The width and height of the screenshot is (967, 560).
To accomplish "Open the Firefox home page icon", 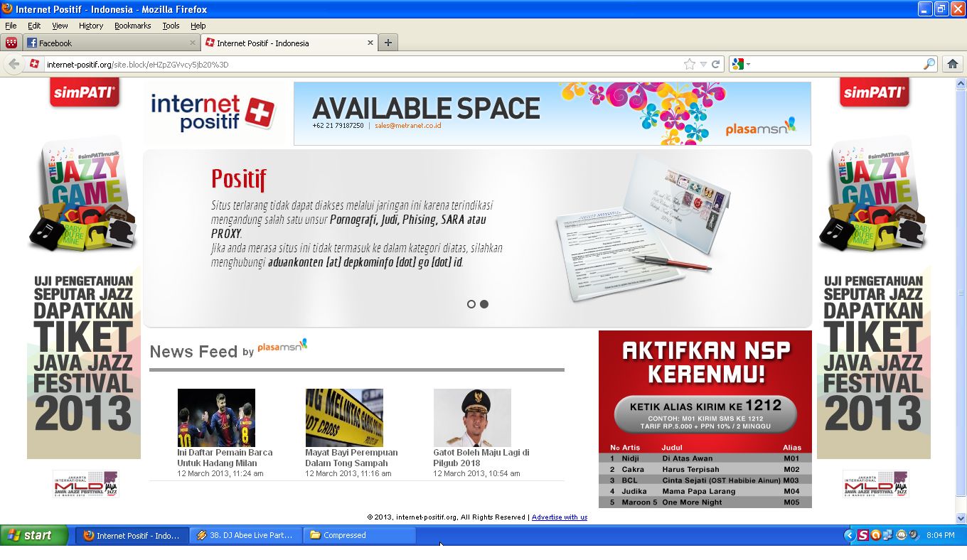I will click(x=953, y=64).
